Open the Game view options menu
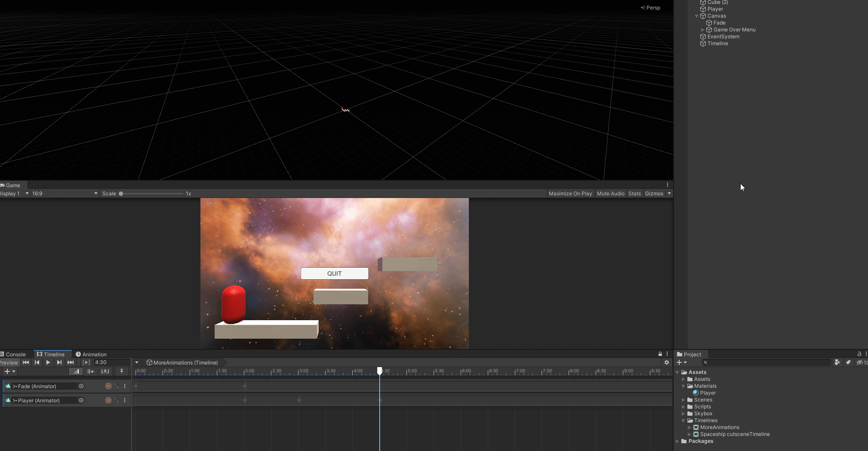This screenshot has height=451, width=868. point(668,185)
